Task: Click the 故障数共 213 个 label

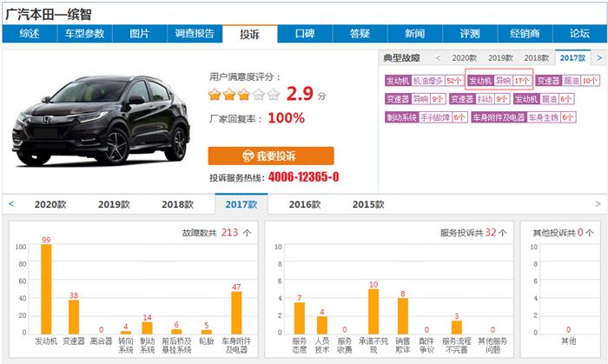Action: pos(217,233)
